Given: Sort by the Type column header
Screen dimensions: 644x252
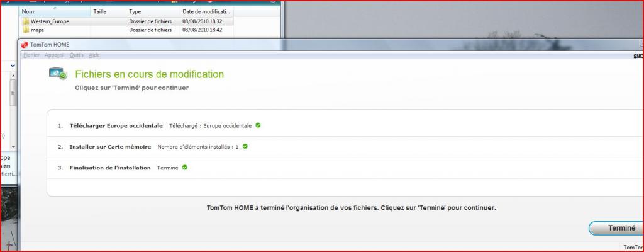Looking at the screenshot, I should tap(152, 11).
